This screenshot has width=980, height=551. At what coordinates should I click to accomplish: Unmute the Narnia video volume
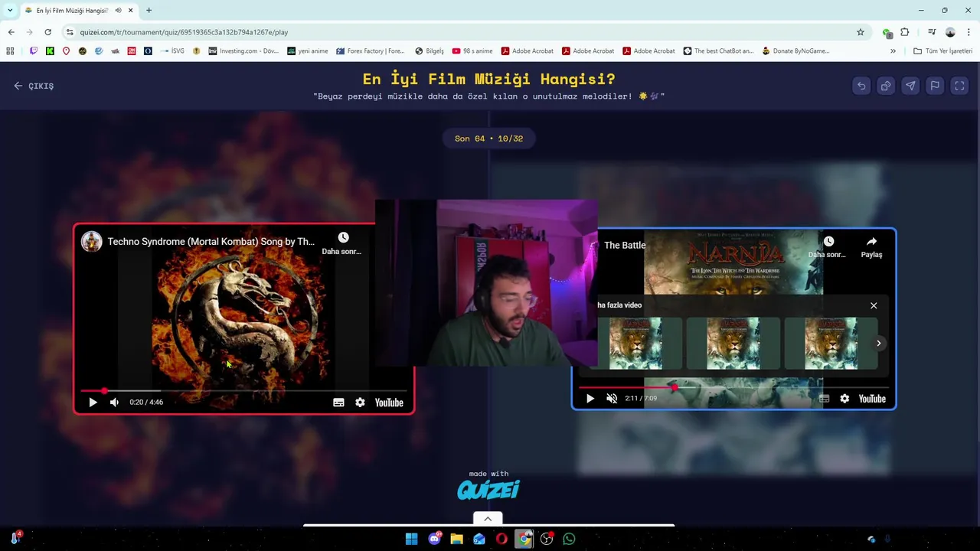point(611,399)
